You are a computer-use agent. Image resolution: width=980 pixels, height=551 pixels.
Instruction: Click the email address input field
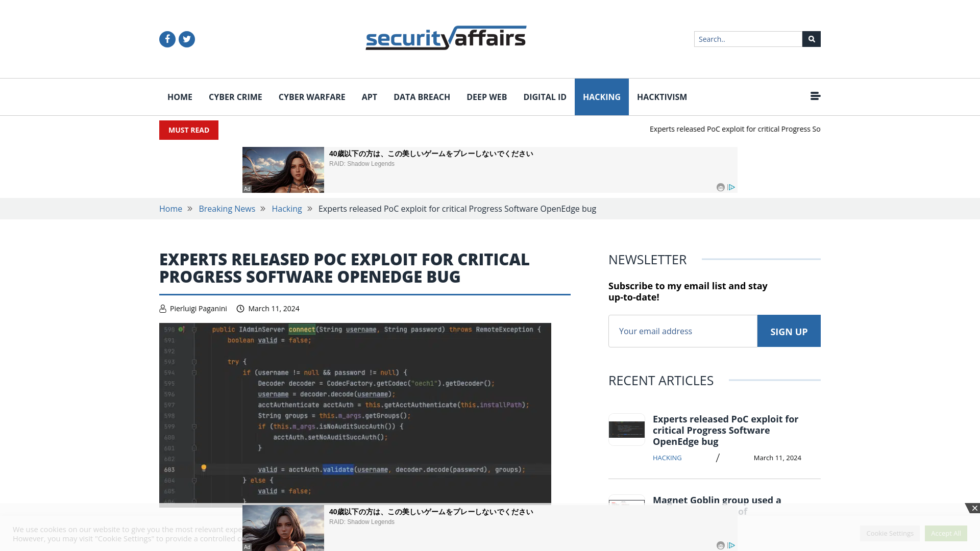click(682, 330)
